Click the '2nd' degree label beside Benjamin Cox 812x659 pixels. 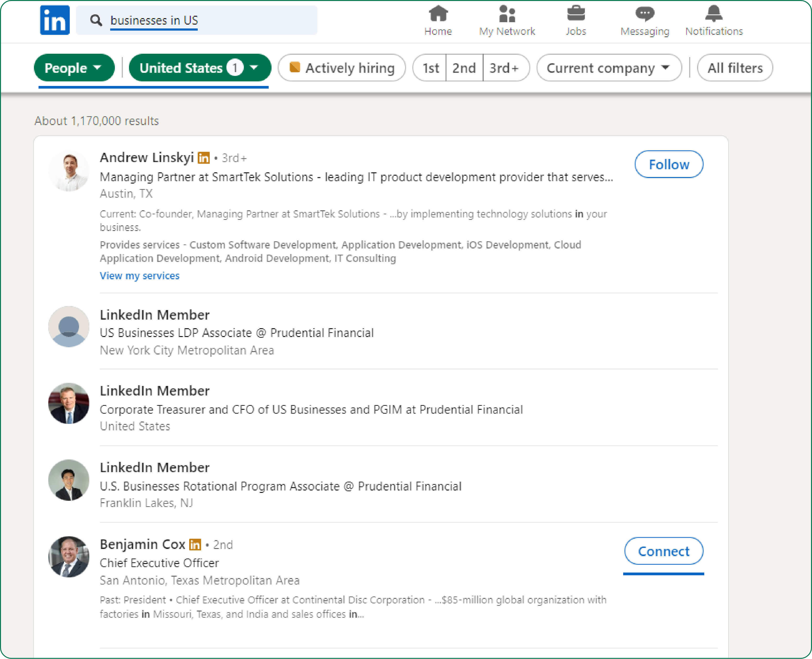coord(223,545)
